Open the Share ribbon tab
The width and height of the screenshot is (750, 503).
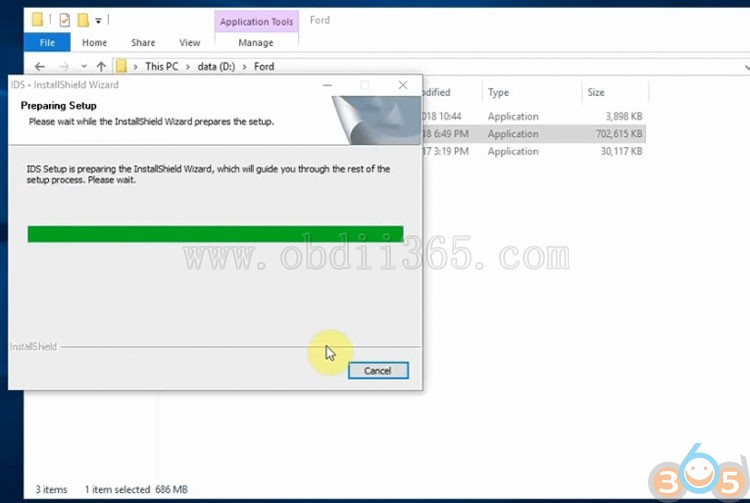point(143,43)
